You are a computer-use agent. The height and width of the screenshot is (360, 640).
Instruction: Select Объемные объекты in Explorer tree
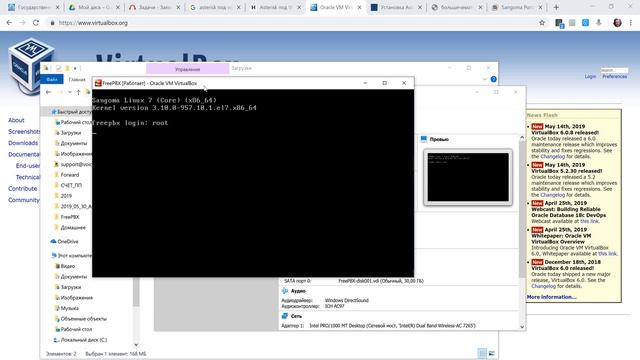click(83, 318)
